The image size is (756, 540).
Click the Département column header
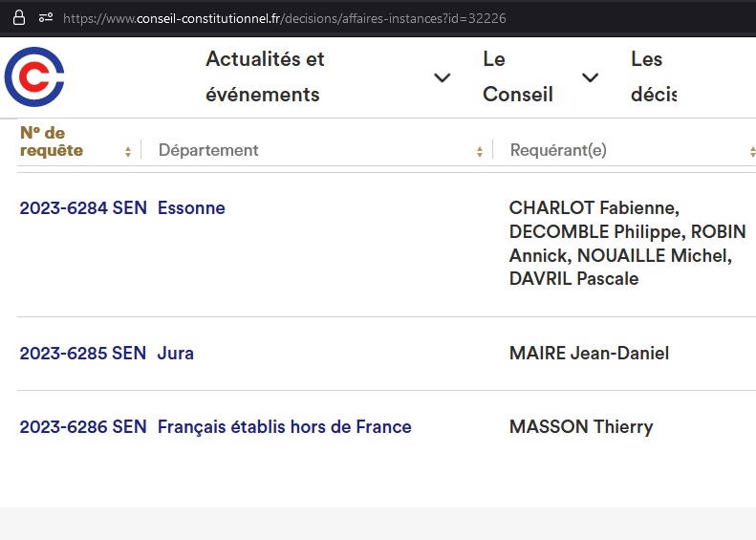tap(208, 150)
